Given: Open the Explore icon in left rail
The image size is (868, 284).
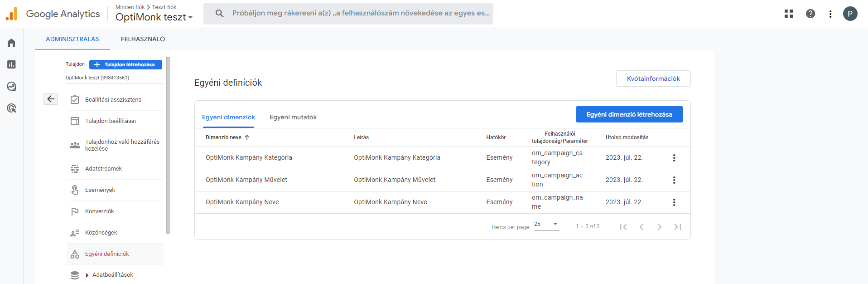Looking at the screenshot, I should [x=11, y=86].
